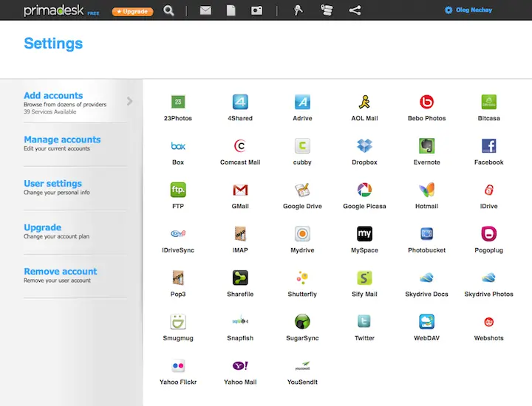Open User settings in sidebar

pyautogui.click(x=52, y=183)
